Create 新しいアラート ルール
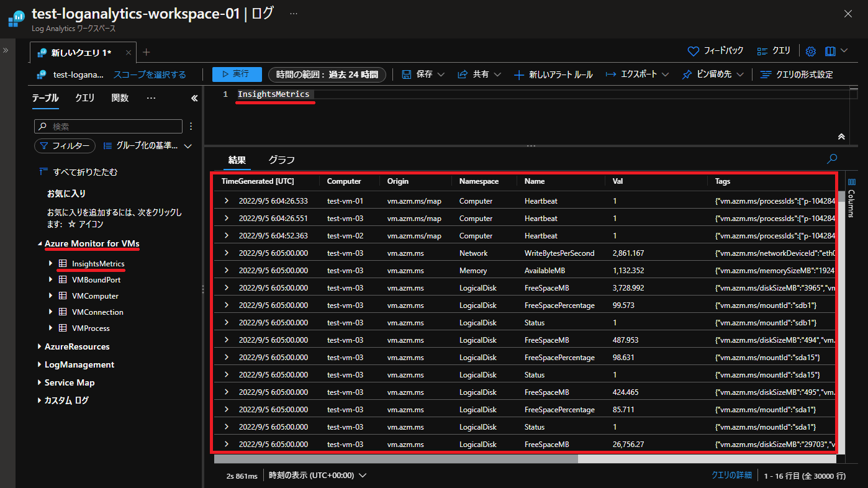 coord(554,75)
